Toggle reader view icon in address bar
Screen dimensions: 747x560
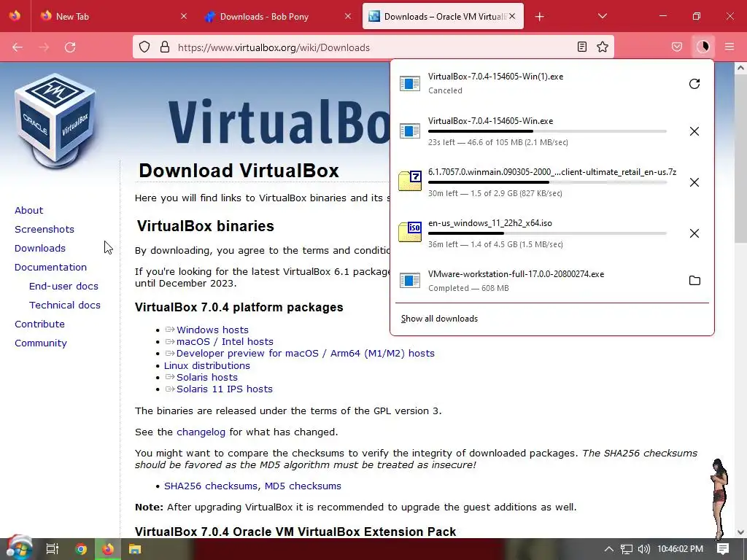click(x=581, y=47)
